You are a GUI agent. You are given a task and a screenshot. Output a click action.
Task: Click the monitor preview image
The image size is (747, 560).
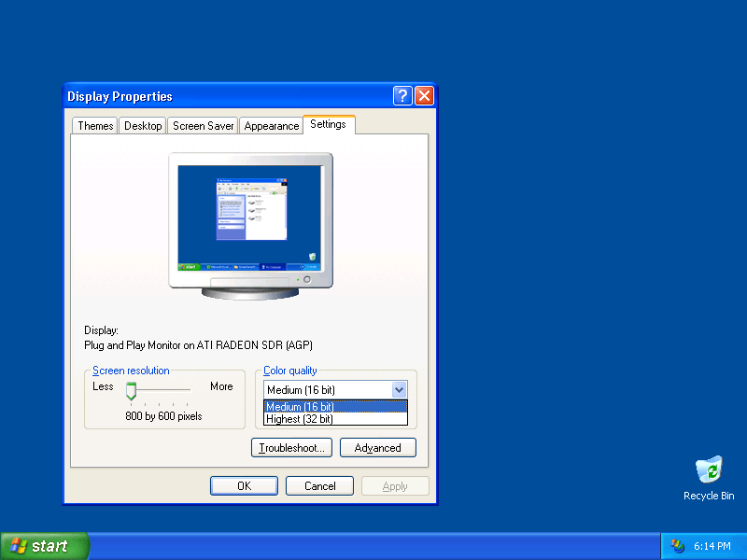point(250,217)
